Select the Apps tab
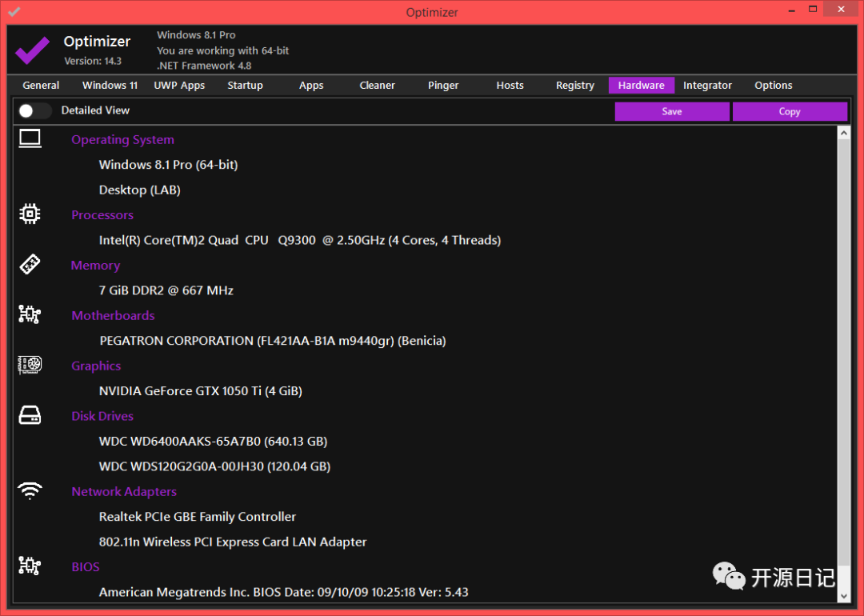Image resolution: width=864 pixels, height=616 pixels. (x=311, y=86)
